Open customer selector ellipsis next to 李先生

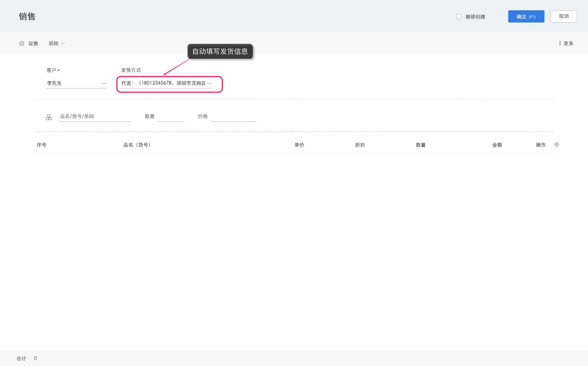tap(104, 84)
